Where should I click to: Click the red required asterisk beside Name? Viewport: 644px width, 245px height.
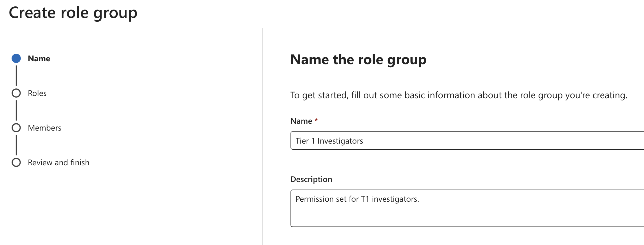click(x=316, y=120)
